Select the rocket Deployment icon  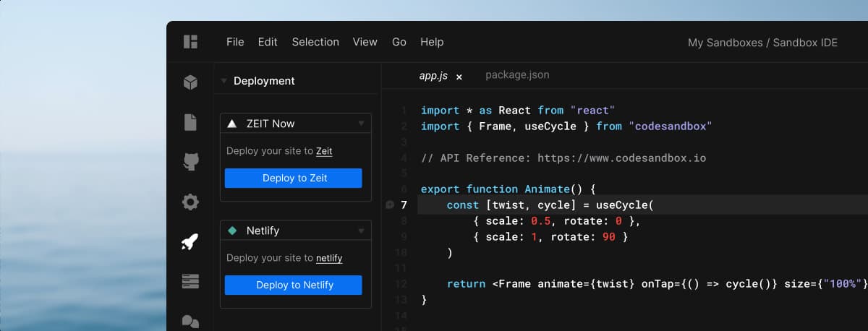pyautogui.click(x=190, y=241)
